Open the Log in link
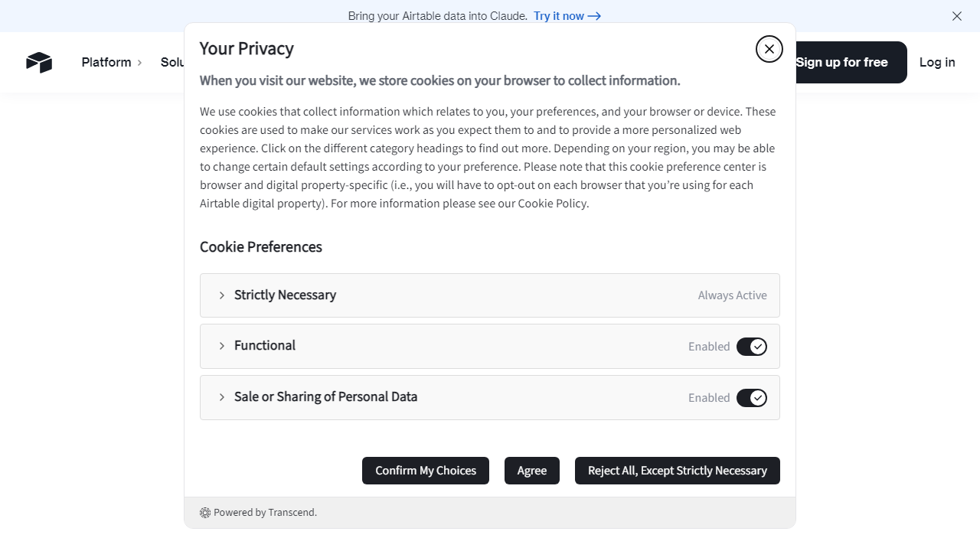 (937, 63)
